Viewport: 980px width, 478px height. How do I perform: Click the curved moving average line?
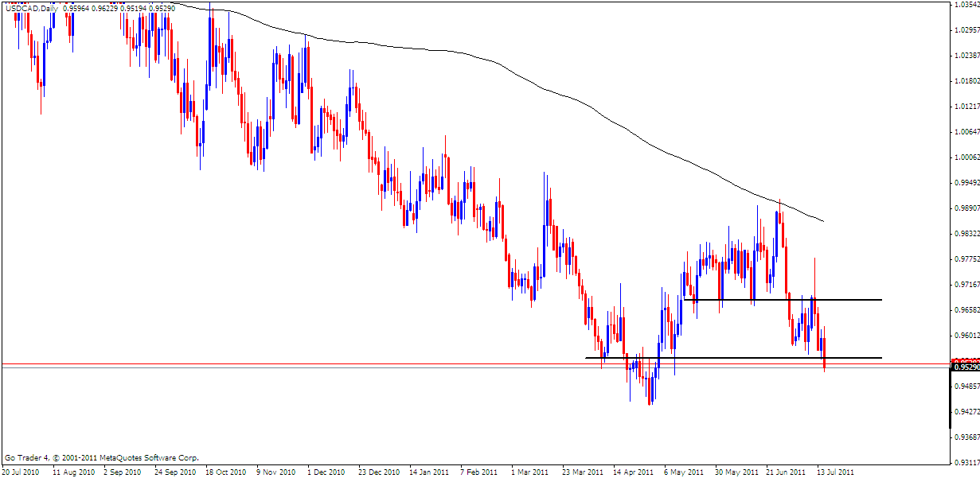pyautogui.click(x=557, y=96)
